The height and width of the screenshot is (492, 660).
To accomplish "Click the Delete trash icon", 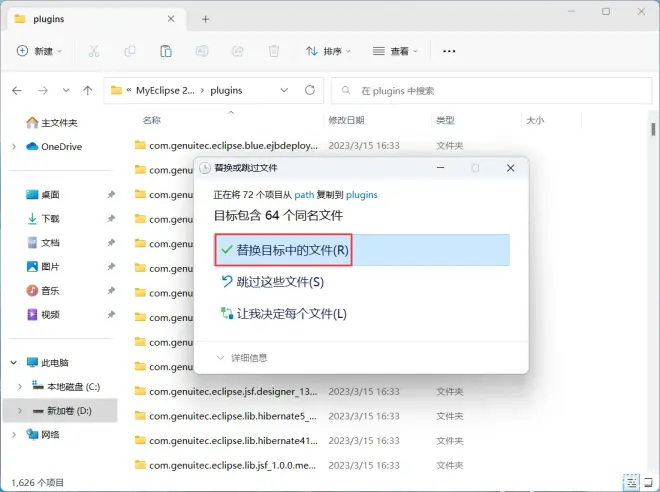I will click(x=274, y=51).
